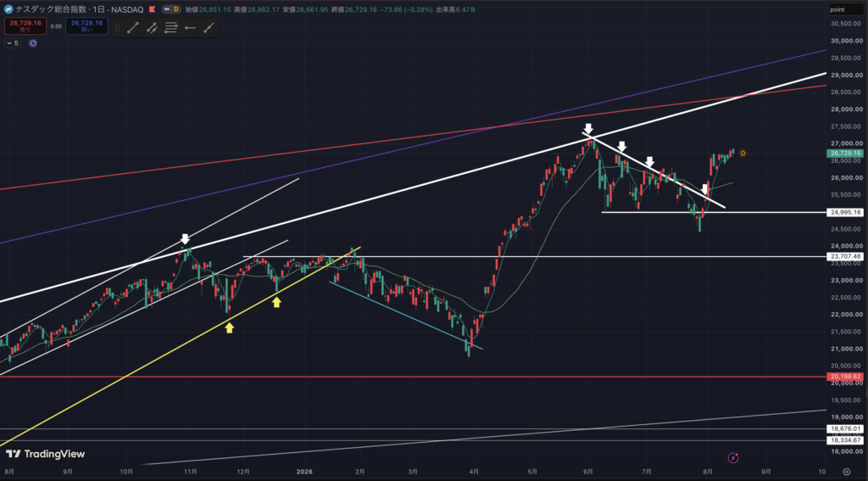Click the purple lightning bolt icon

(x=733, y=458)
